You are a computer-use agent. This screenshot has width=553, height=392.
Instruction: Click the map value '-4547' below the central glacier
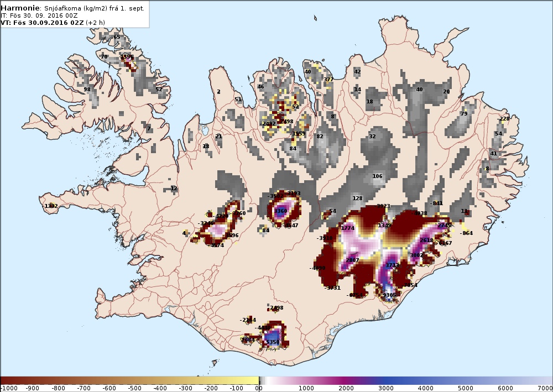point(290,226)
